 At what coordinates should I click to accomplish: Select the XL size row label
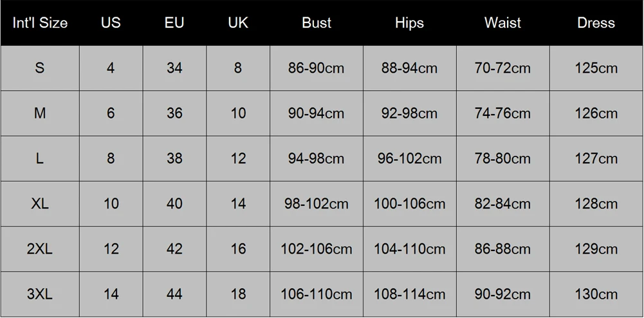40,204
